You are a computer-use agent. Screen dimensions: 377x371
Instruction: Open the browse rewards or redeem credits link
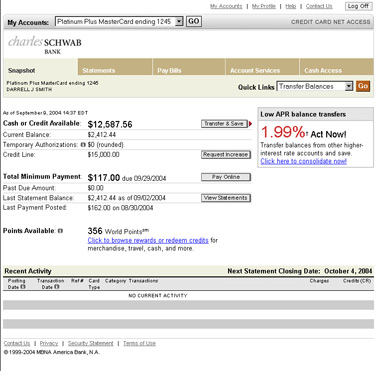(148, 240)
